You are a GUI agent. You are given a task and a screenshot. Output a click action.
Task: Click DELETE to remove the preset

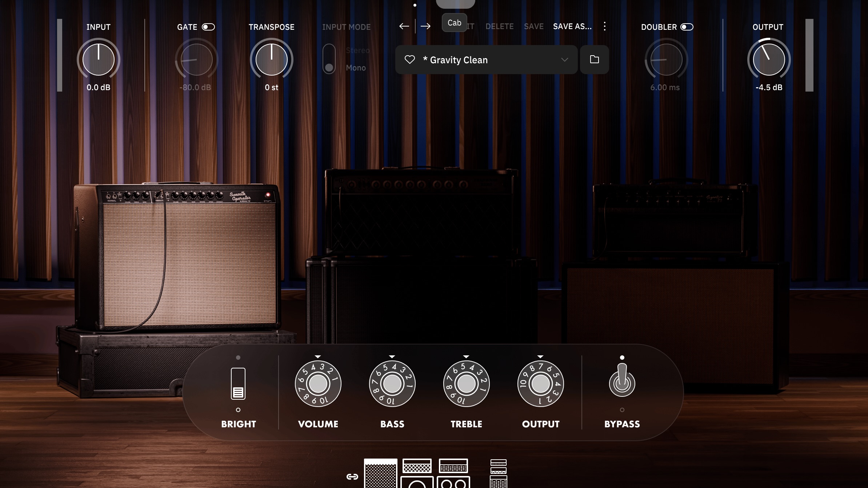499,26
